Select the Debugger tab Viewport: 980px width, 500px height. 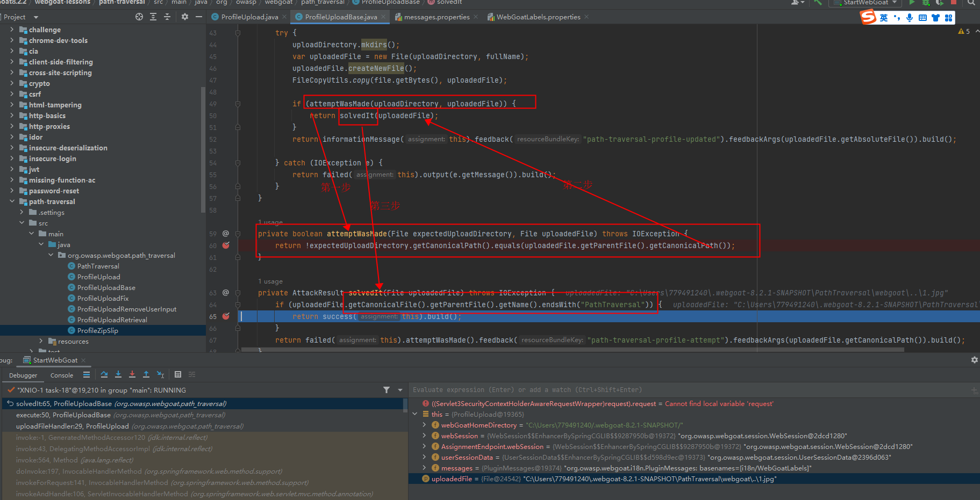pyautogui.click(x=23, y=375)
